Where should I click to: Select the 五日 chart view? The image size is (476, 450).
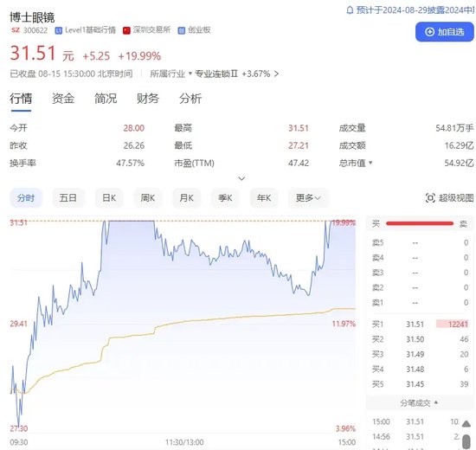point(68,198)
